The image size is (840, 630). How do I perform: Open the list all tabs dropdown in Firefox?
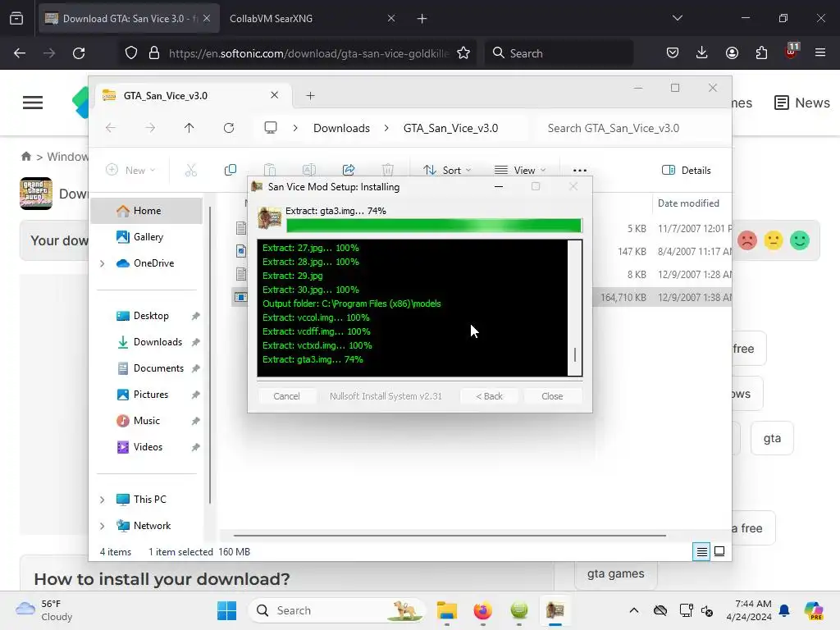(x=677, y=18)
